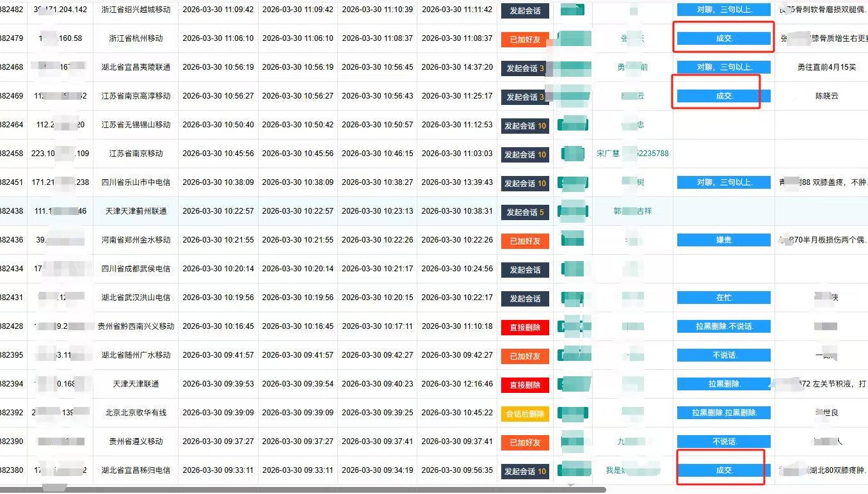The height and width of the screenshot is (494, 868).
Task: Click 发起会话 in the 四川省成都武侯电信 row
Action: click(524, 269)
